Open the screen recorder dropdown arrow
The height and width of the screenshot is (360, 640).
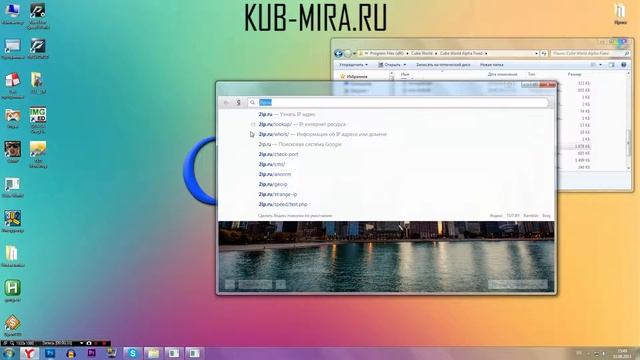point(82,343)
